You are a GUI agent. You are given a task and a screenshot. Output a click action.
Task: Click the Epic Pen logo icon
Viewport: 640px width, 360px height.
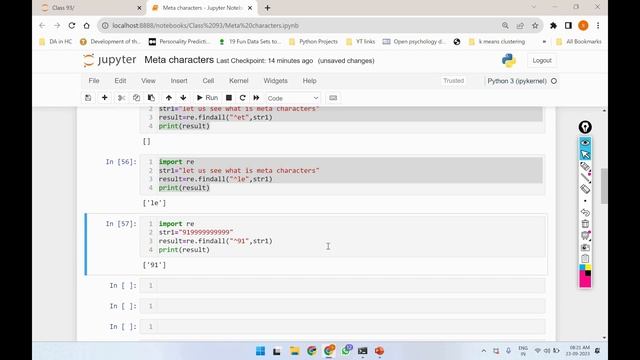point(585,127)
